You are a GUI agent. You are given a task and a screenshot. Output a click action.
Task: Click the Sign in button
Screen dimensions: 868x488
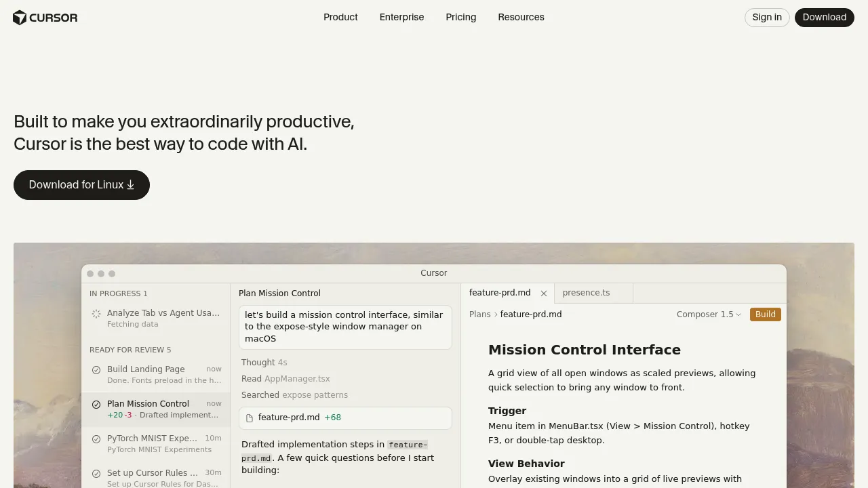click(x=767, y=18)
